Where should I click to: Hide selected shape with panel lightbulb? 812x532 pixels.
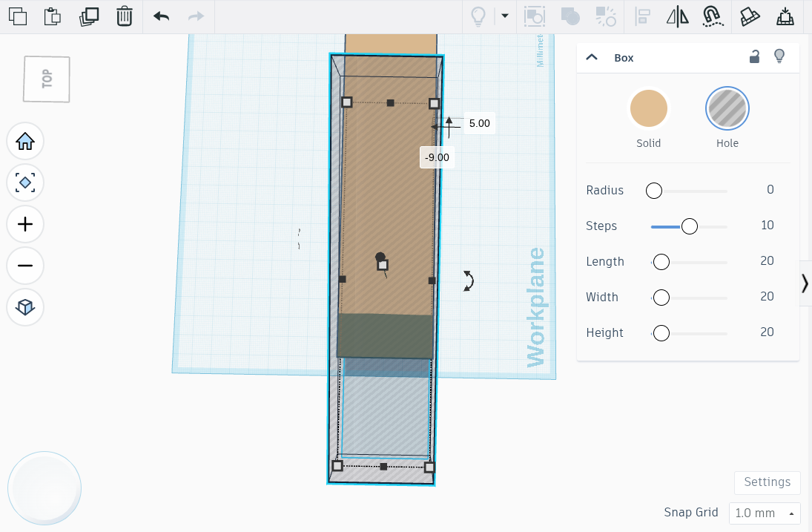click(779, 56)
